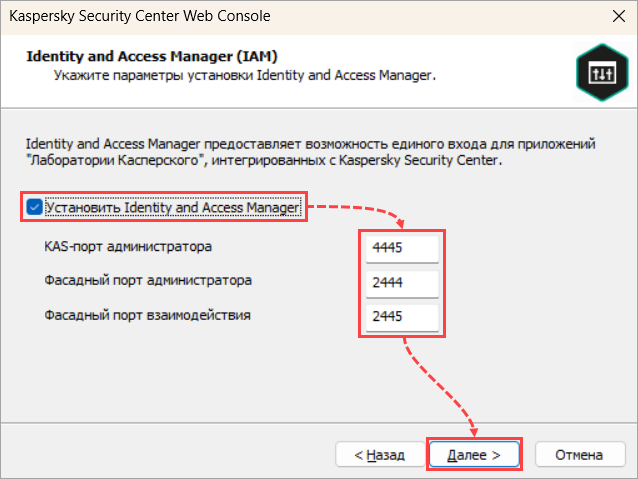Click the description paragraph about единого входа
The height and width of the screenshot is (479, 638).
click(310, 152)
